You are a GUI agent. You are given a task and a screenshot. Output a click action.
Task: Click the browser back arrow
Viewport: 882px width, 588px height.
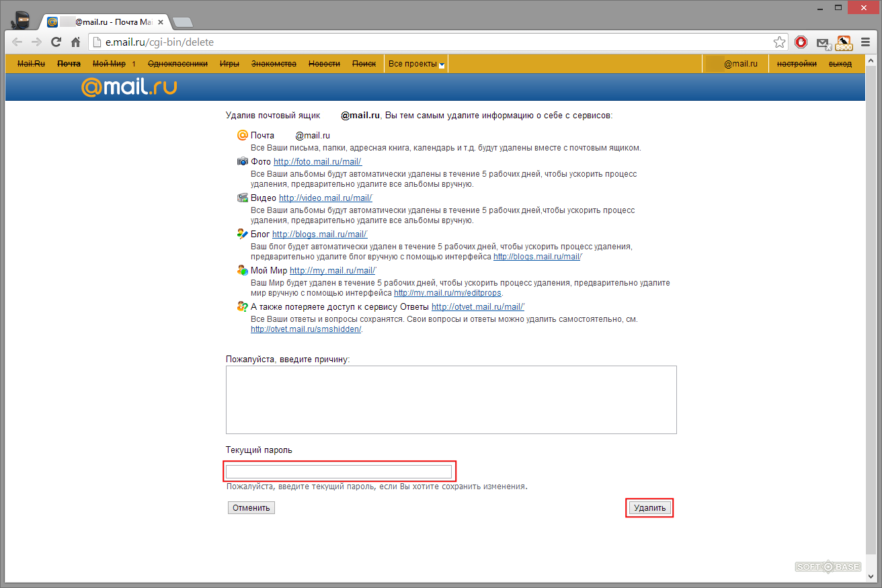(x=17, y=42)
